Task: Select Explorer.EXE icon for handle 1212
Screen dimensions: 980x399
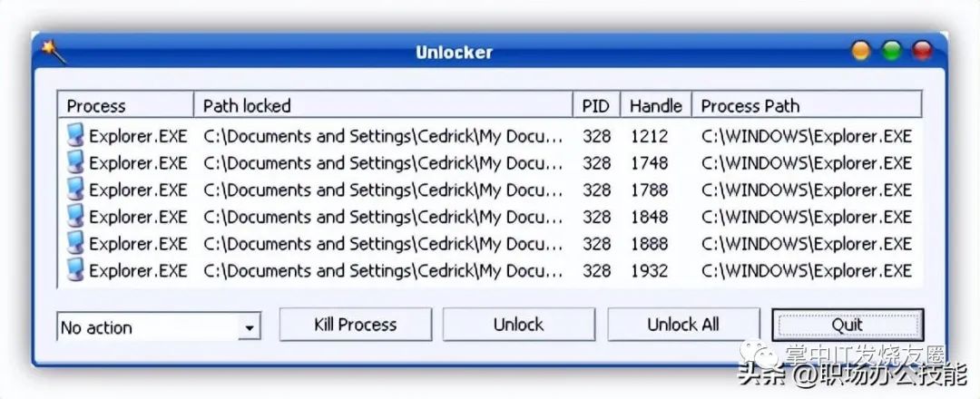Action: point(75,135)
